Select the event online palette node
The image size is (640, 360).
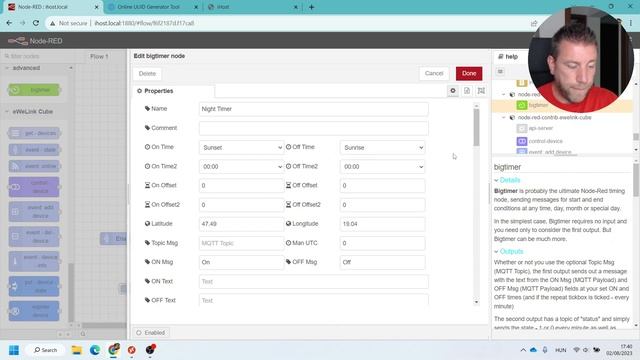[34, 167]
